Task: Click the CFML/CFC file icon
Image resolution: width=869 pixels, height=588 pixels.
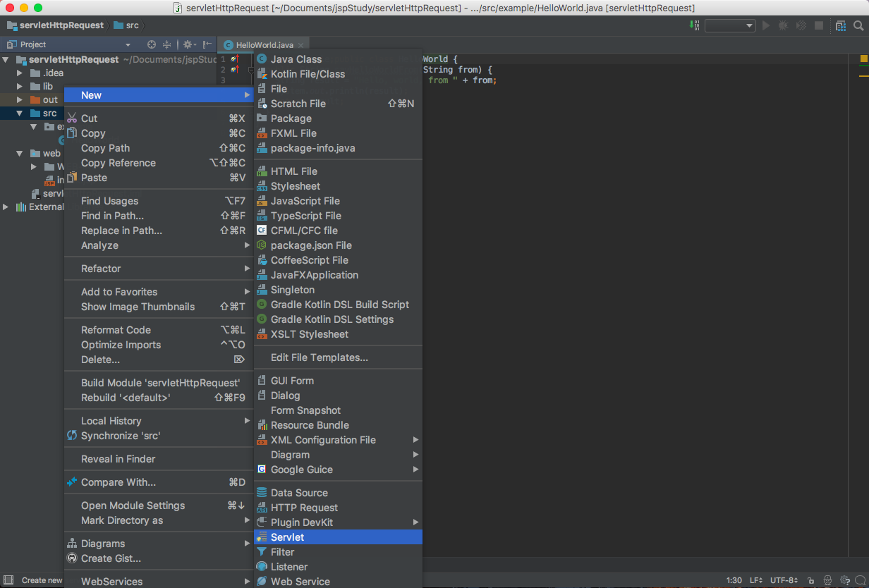Action: click(262, 231)
